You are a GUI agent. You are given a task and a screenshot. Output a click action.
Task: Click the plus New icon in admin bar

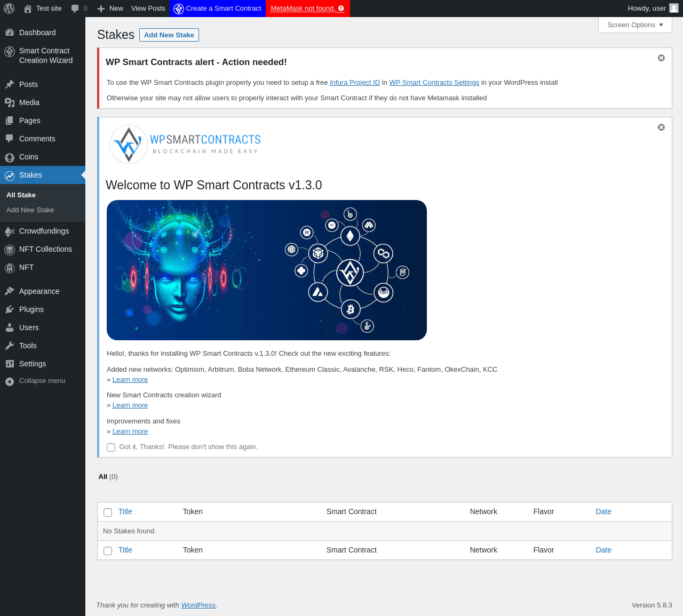click(101, 9)
